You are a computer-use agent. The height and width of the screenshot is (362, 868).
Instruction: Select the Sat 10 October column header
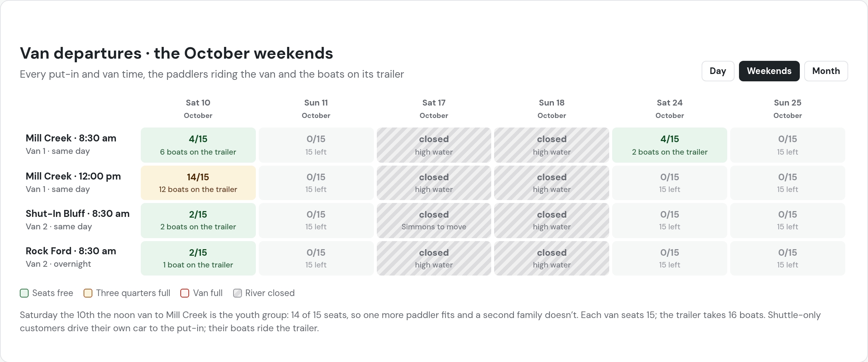click(198, 109)
